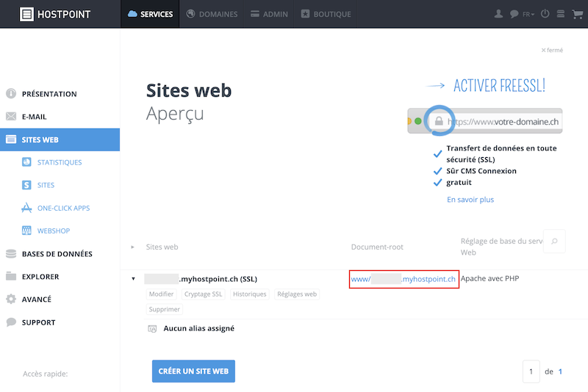588x392 pixels.
Task: Open the Domaines tab
Action: [x=212, y=14]
